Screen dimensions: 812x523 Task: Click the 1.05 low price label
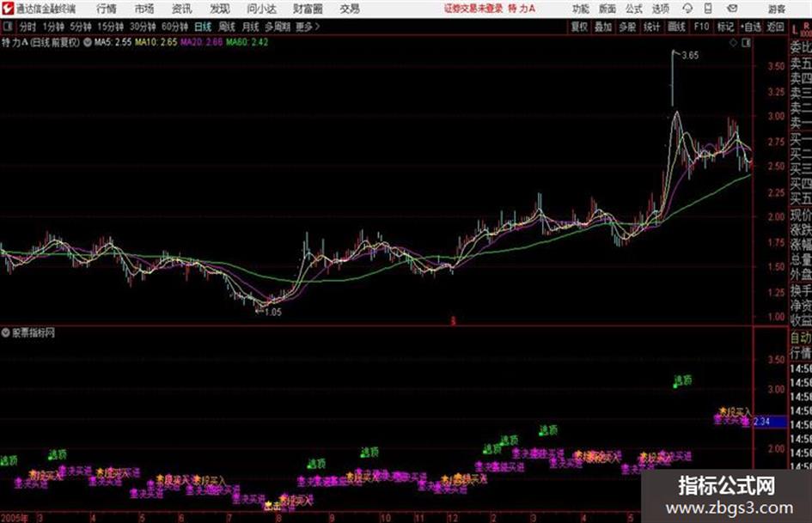(x=273, y=313)
